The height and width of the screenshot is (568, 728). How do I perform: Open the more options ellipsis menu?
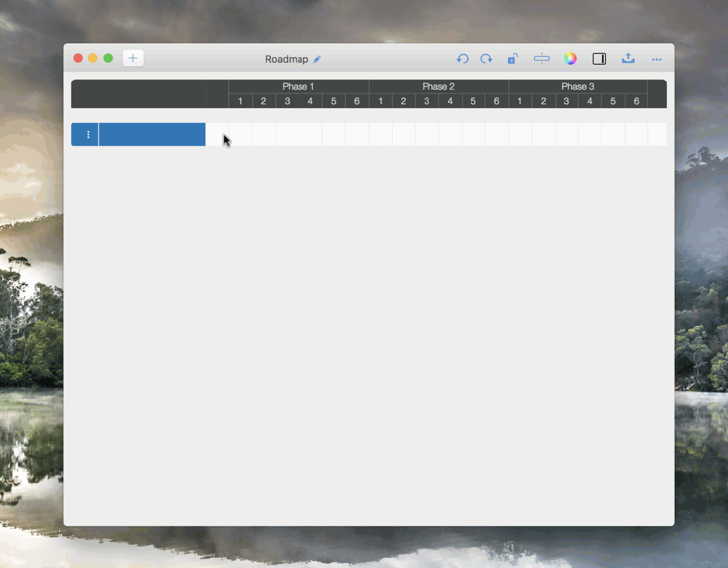click(656, 59)
